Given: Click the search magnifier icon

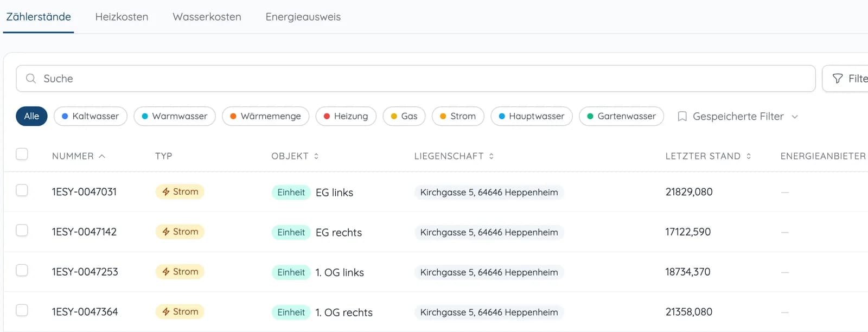Looking at the screenshot, I should [31, 79].
